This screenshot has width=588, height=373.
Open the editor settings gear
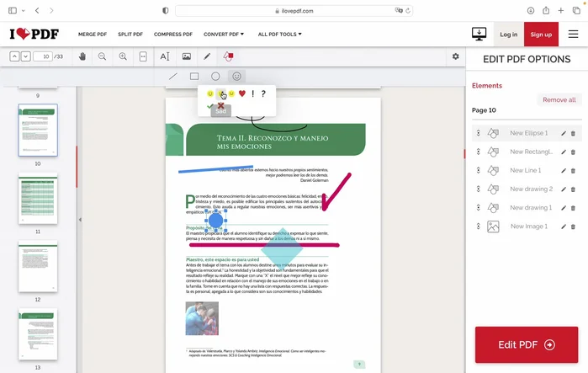(456, 56)
